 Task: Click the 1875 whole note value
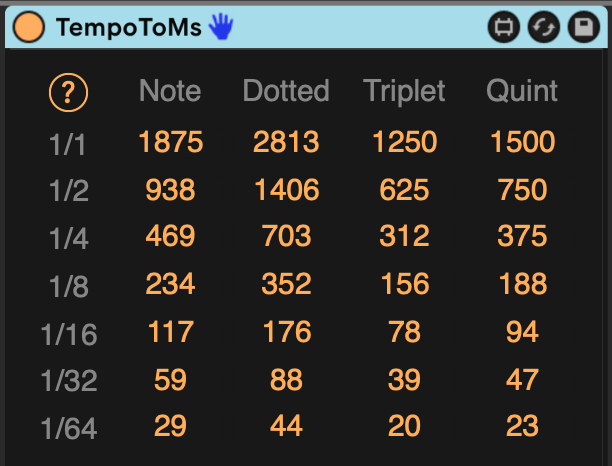[x=170, y=142]
